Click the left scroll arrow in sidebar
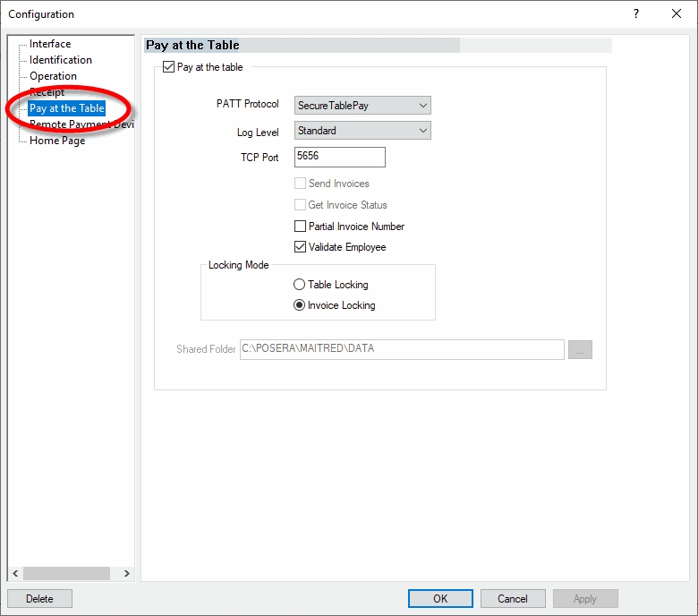Viewport: 698px width, 616px height. 14,573
